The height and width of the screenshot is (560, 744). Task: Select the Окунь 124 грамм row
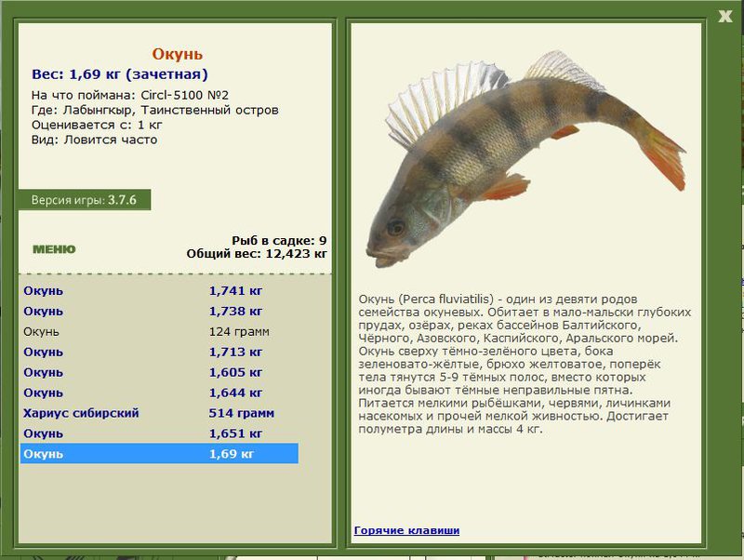159,331
